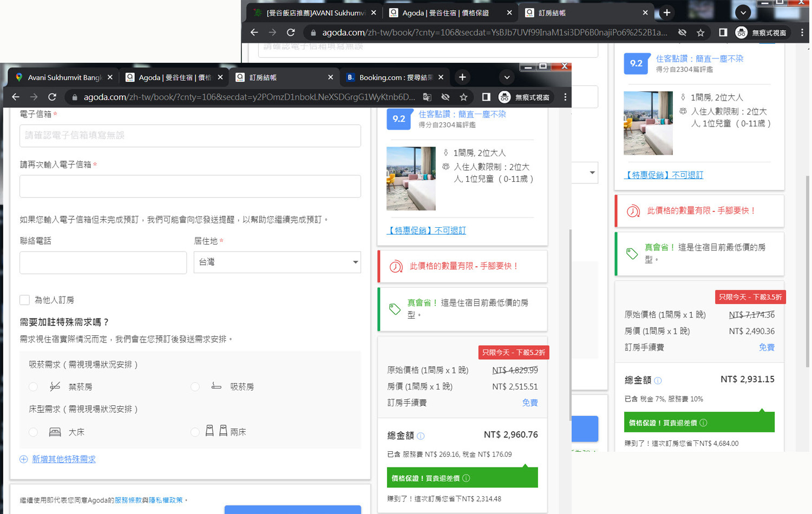Image resolution: width=812 pixels, height=514 pixels.
Task: Open side panel icon in rear window
Action: click(723, 32)
